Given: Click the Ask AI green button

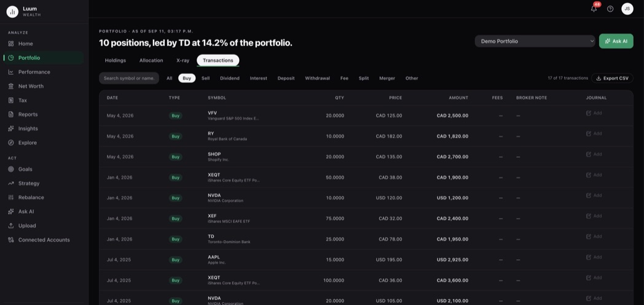Looking at the screenshot, I should click(x=616, y=41).
